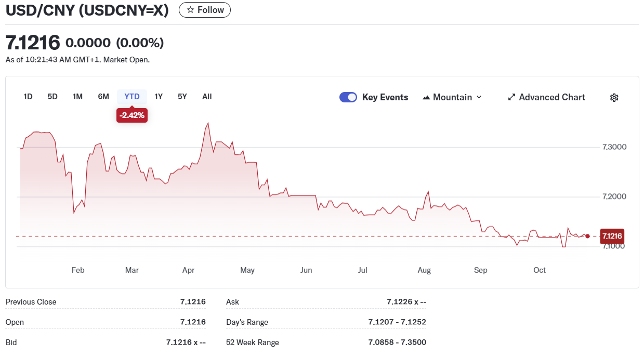Click the red end-point dot on chart line
This screenshot has height=356, width=644.
click(x=587, y=236)
